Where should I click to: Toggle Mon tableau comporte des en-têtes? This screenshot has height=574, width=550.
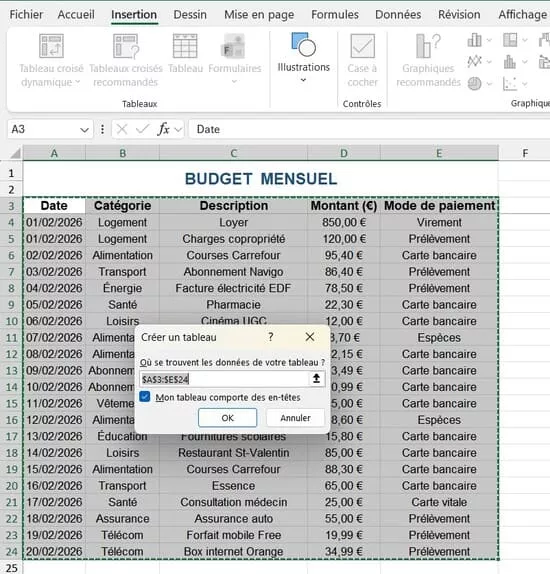[x=145, y=397]
